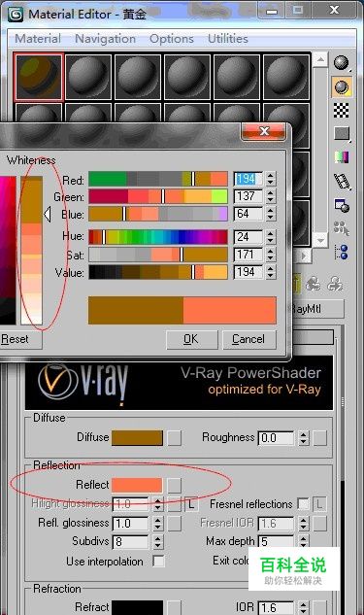
Task: Open the Material/Map Navigator icon
Action: pos(342,252)
